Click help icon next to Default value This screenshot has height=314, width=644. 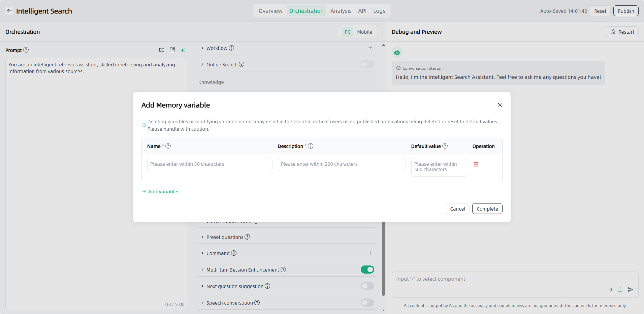(x=445, y=146)
